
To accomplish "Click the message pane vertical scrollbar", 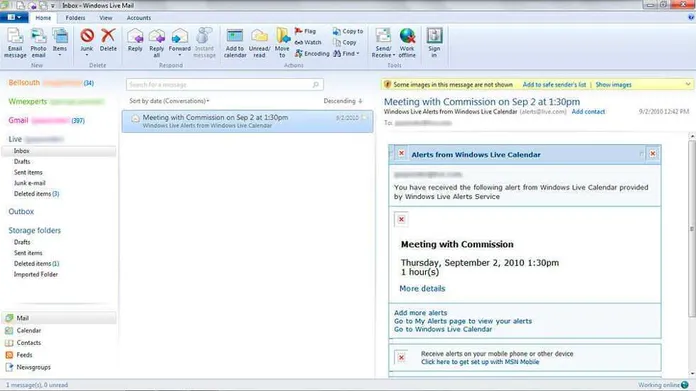I will pos(692,229).
